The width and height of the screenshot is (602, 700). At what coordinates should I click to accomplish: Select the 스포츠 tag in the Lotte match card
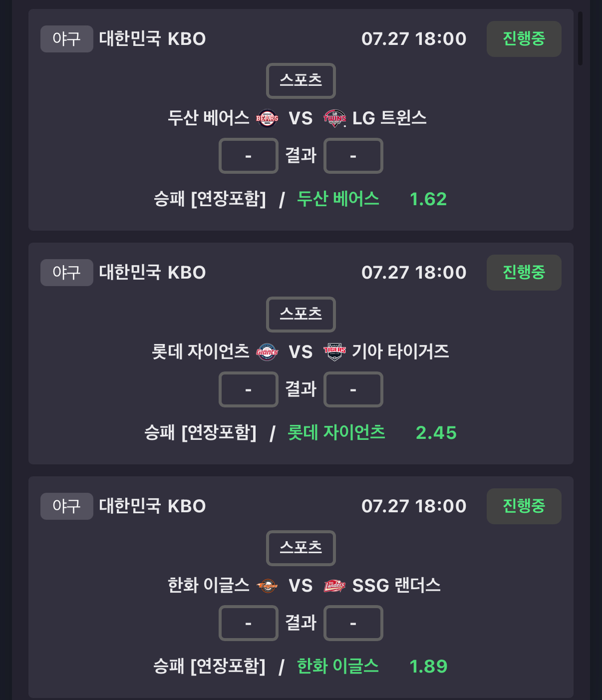301,315
